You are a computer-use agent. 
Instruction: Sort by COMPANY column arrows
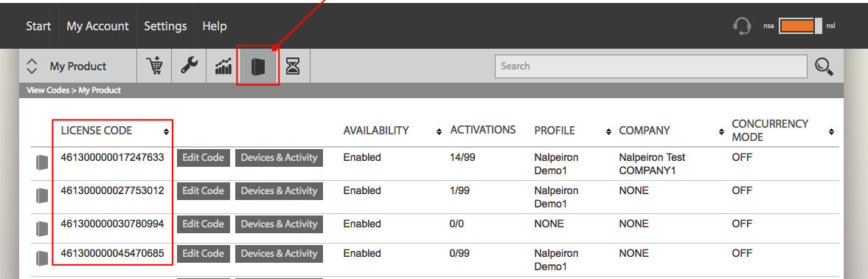(721, 131)
